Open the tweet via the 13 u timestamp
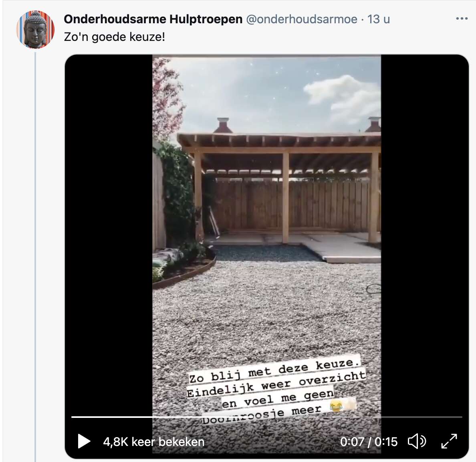This screenshot has height=462, width=476. tap(379, 19)
